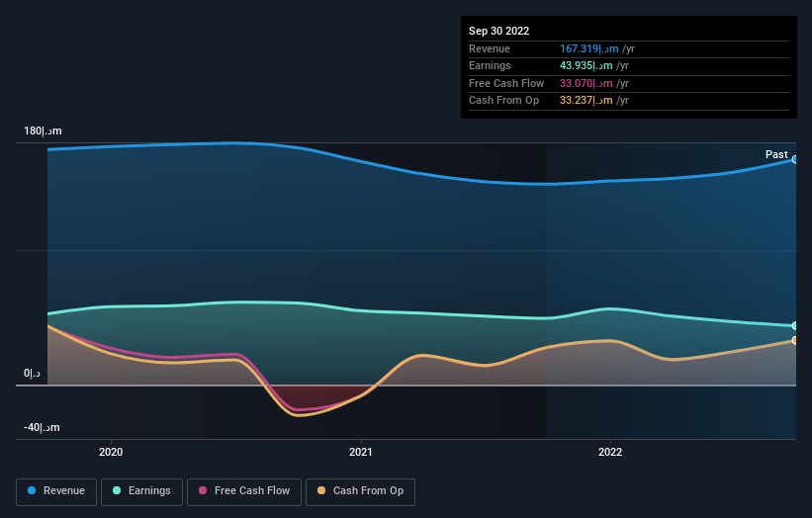Screen dimensions: 812x518
Task: Click the 2021 x-axis label
Action: pos(360,453)
